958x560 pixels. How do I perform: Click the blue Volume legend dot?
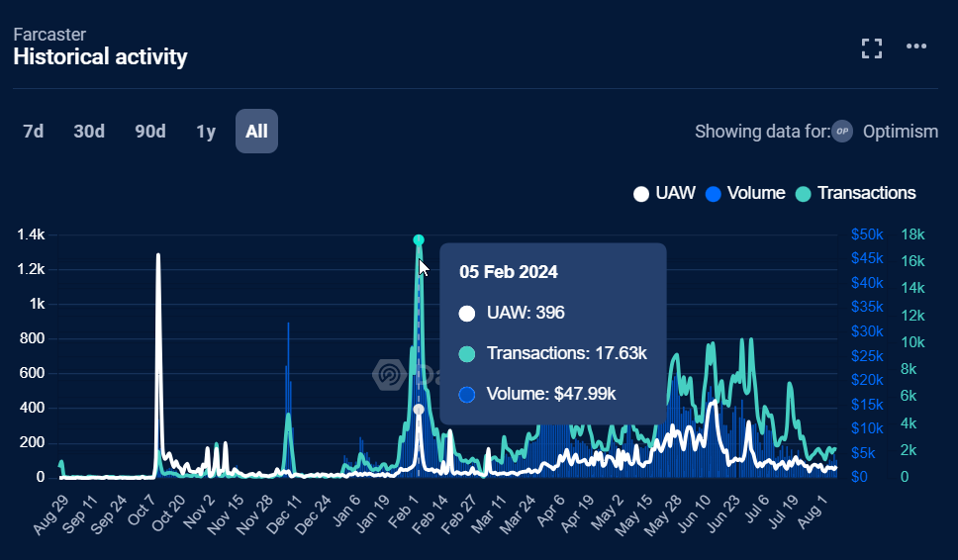click(x=713, y=194)
